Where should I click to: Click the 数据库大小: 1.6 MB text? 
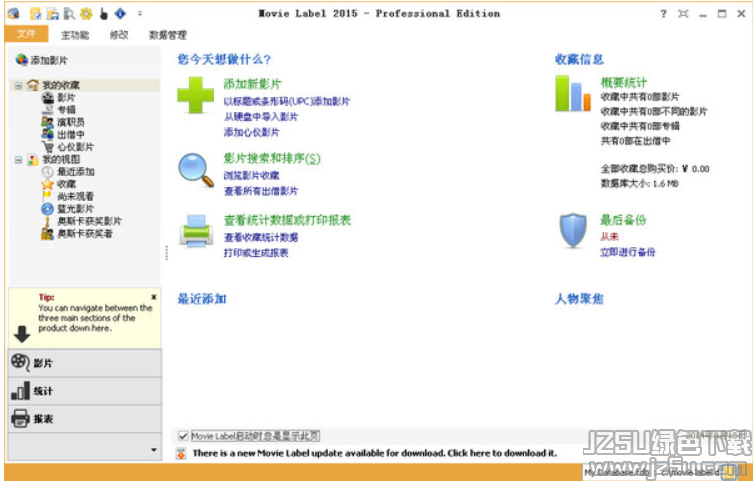(639, 183)
